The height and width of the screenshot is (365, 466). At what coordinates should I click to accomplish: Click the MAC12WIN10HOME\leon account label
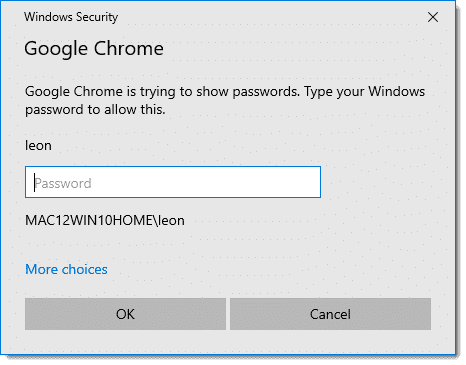(105, 220)
